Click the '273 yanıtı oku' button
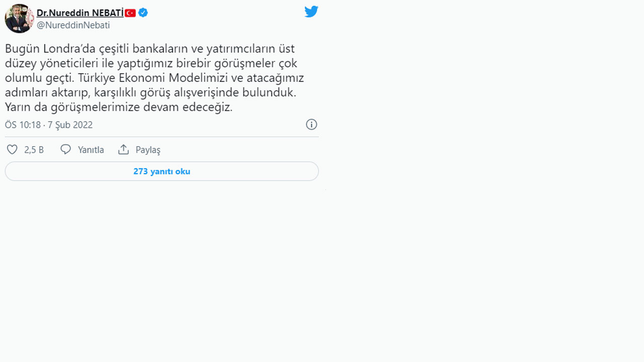644x362 pixels. pyautogui.click(x=161, y=171)
